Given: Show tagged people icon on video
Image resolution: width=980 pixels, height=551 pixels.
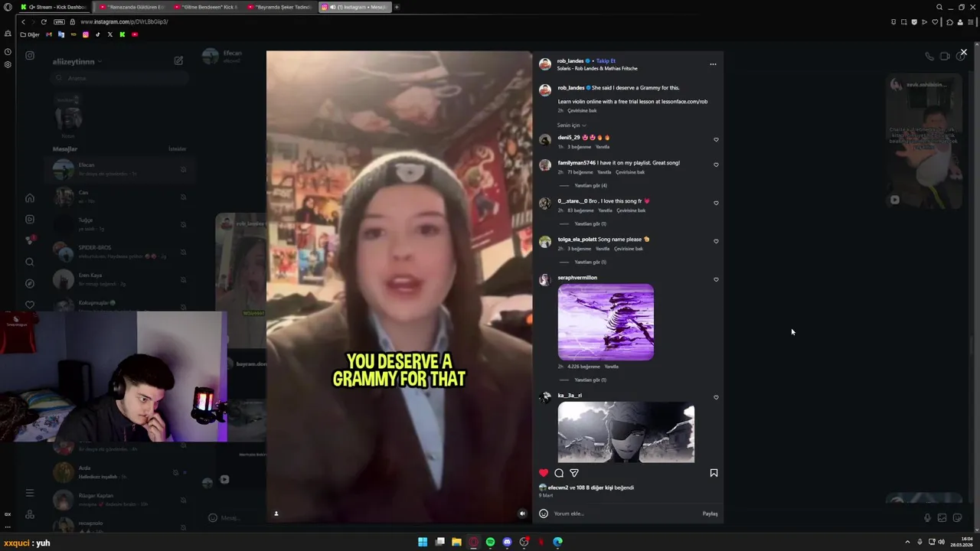Looking at the screenshot, I should [276, 514].
